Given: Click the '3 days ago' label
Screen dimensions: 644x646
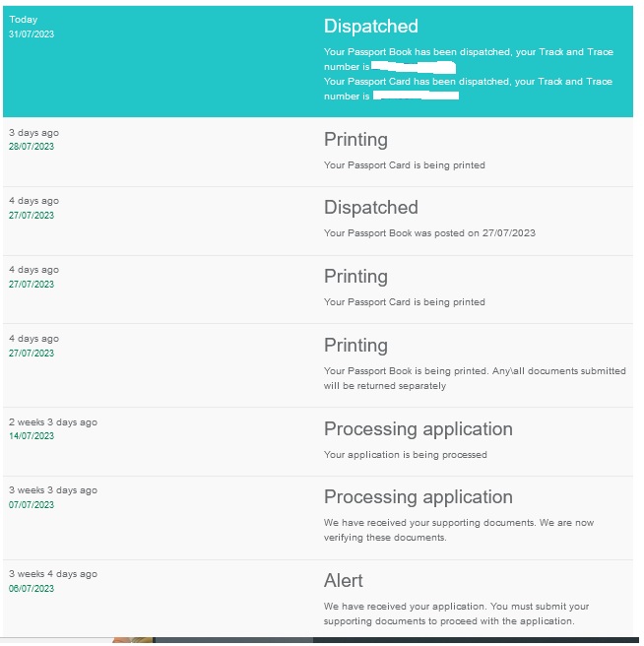Looking at the screenshot, I should [x=33, y=132].
